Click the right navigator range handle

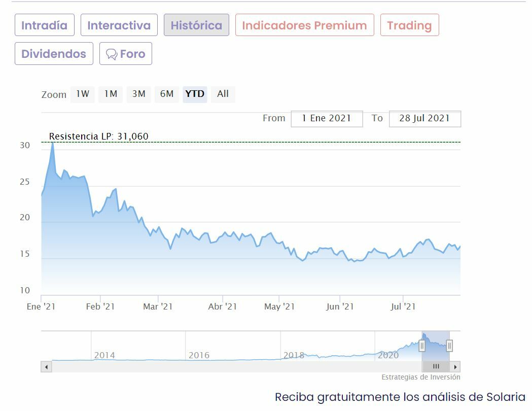449,346
